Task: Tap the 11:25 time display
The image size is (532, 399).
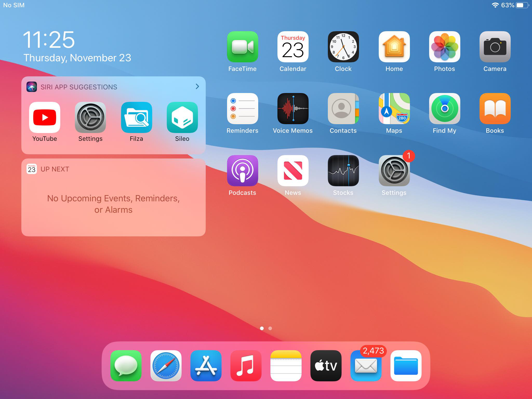Action: [49, 40]
